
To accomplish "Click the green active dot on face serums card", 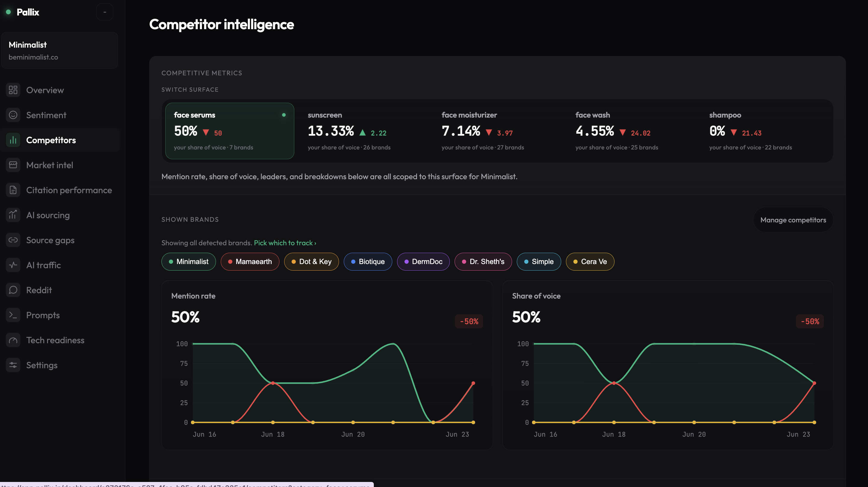I will 284,115.
